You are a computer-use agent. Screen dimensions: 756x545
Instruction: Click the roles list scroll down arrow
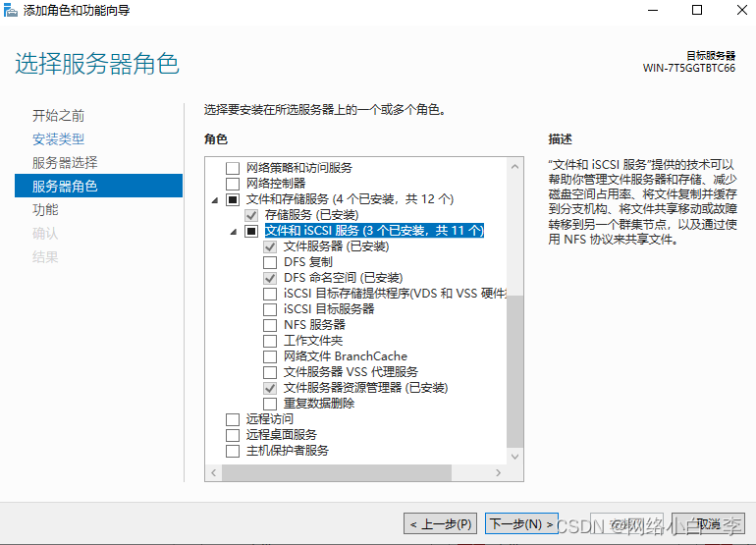tap(514, 457)
